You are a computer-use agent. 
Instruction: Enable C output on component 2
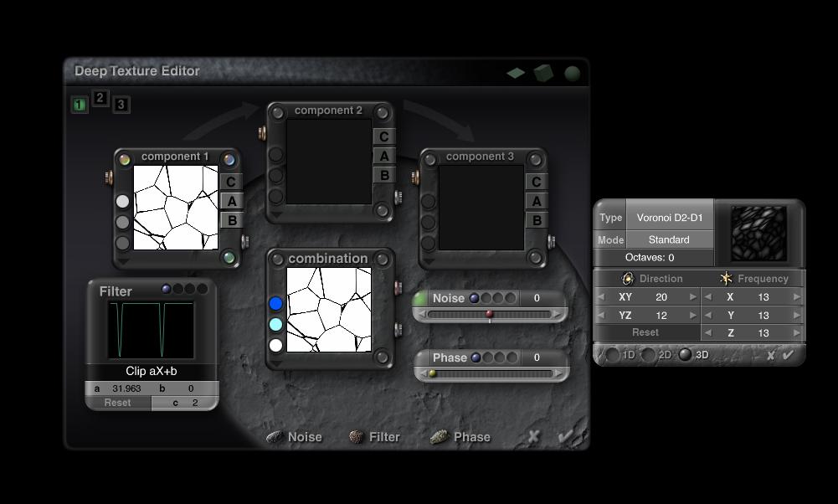click(x=383, y=136)
